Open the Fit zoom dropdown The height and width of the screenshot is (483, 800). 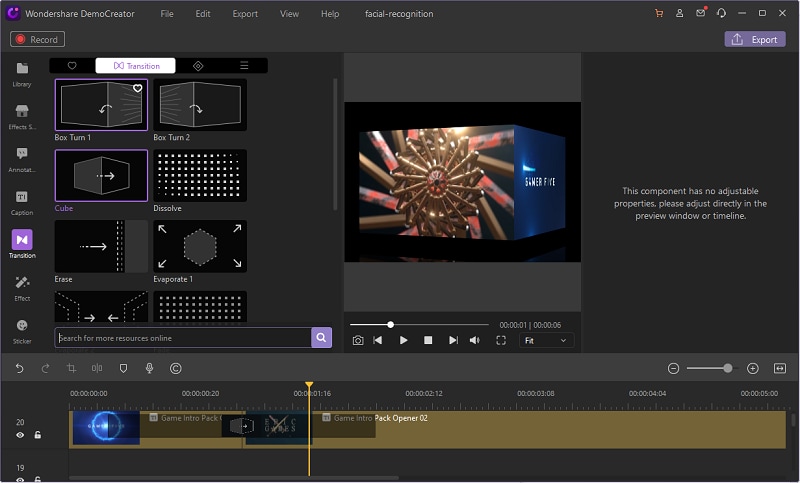(546, 340)
